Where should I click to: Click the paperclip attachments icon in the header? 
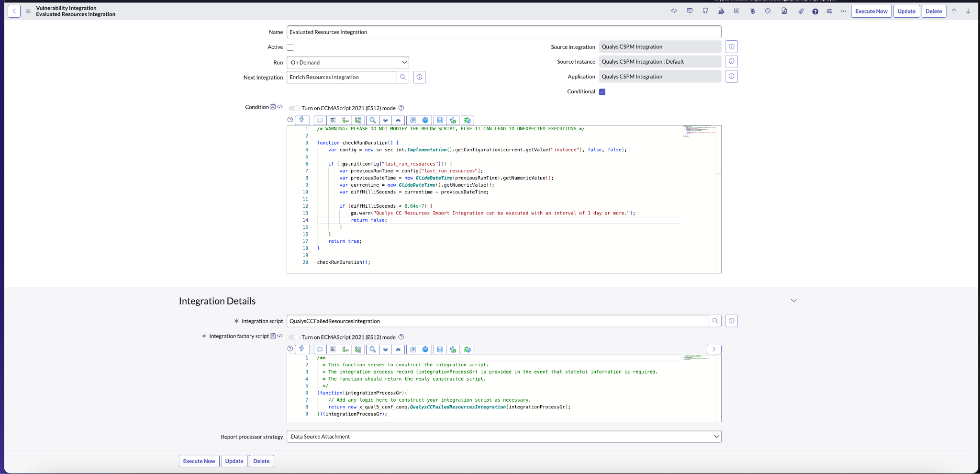801,11
